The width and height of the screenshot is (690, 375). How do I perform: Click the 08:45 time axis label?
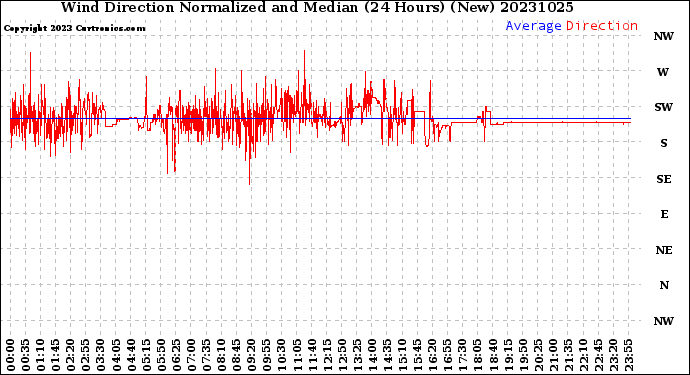click(x=236, y=355)
